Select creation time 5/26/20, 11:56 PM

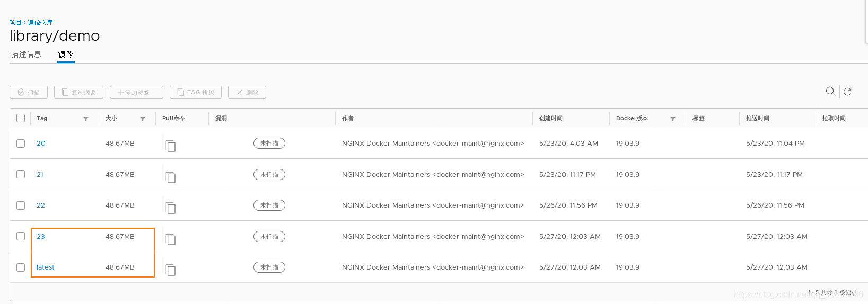[568, 205]
